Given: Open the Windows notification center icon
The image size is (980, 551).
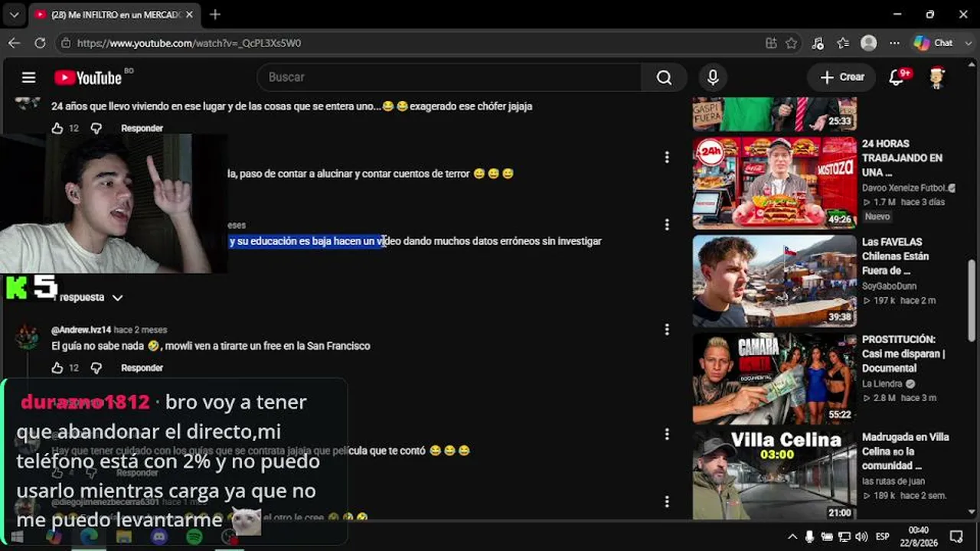Looking at the screenshot, I should point(956,536).
